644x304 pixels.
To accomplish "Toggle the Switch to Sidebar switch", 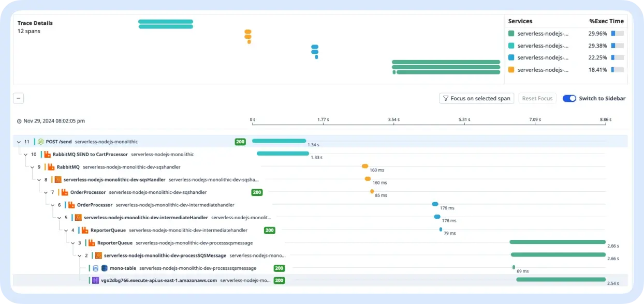I will coord(569,99).
